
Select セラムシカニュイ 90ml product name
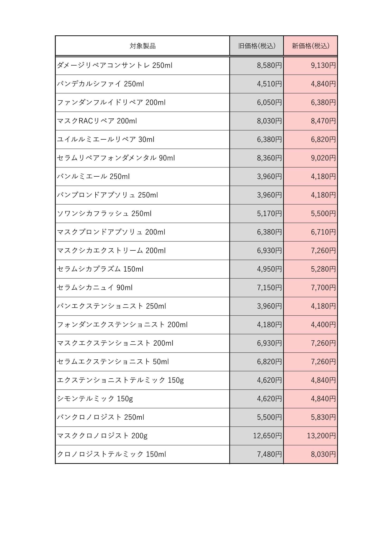pyautogui.click(x=95, y=288)
